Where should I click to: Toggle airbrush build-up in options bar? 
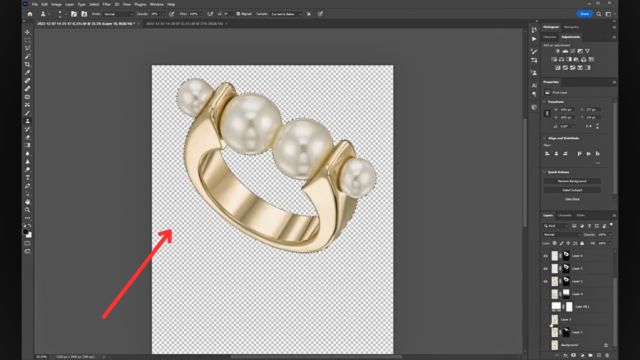[210, 14]
